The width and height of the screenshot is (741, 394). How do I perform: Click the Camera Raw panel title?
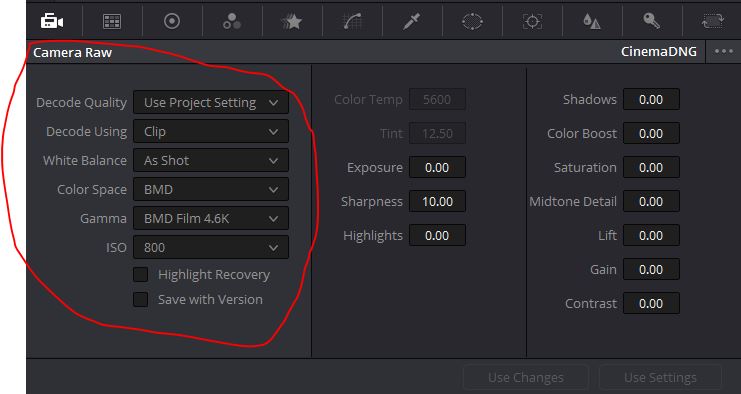pyautogui.click(x=72, y=52)
